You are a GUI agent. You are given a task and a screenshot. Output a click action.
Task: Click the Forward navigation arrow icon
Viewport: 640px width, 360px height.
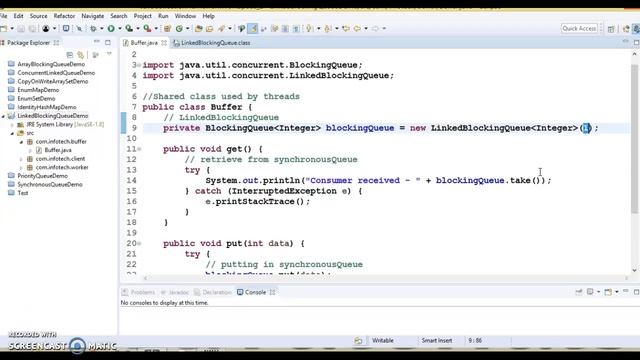pyautogui.click(x=375, y=29)
